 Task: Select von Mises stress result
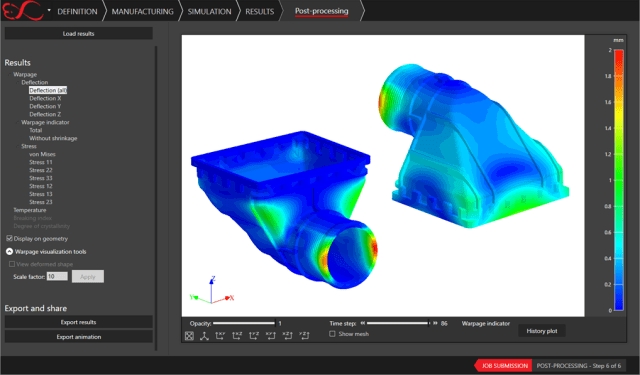pos(42,154)
